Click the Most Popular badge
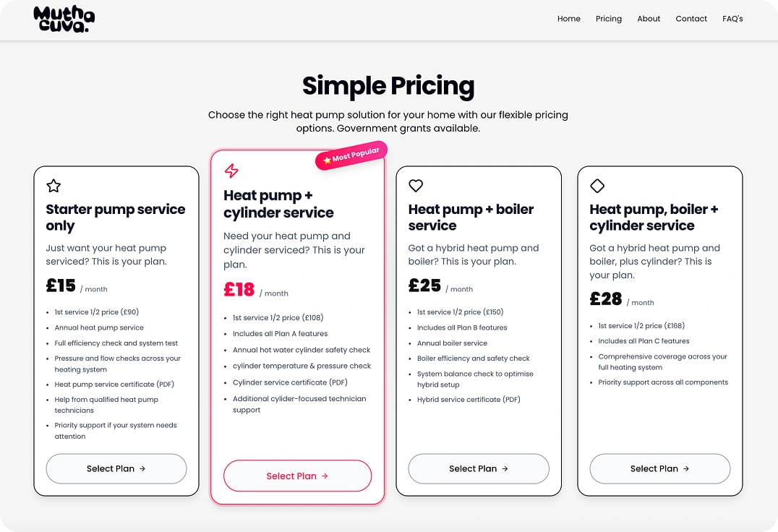 click(351, 155)
